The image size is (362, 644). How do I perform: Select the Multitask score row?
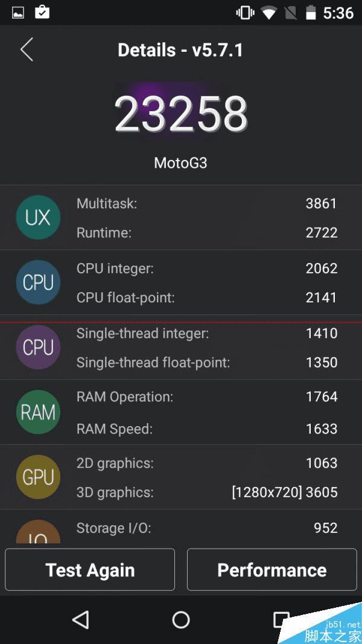point(206,204)
